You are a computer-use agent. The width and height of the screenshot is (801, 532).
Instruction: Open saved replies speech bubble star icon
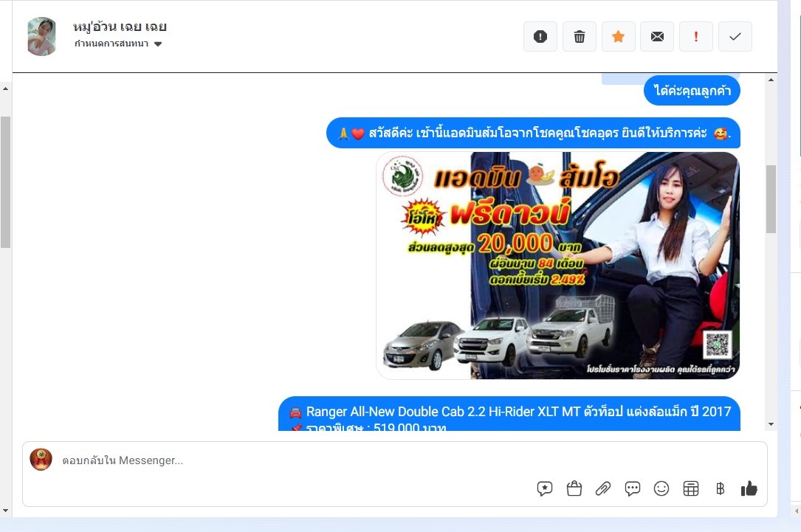point(545,488)
